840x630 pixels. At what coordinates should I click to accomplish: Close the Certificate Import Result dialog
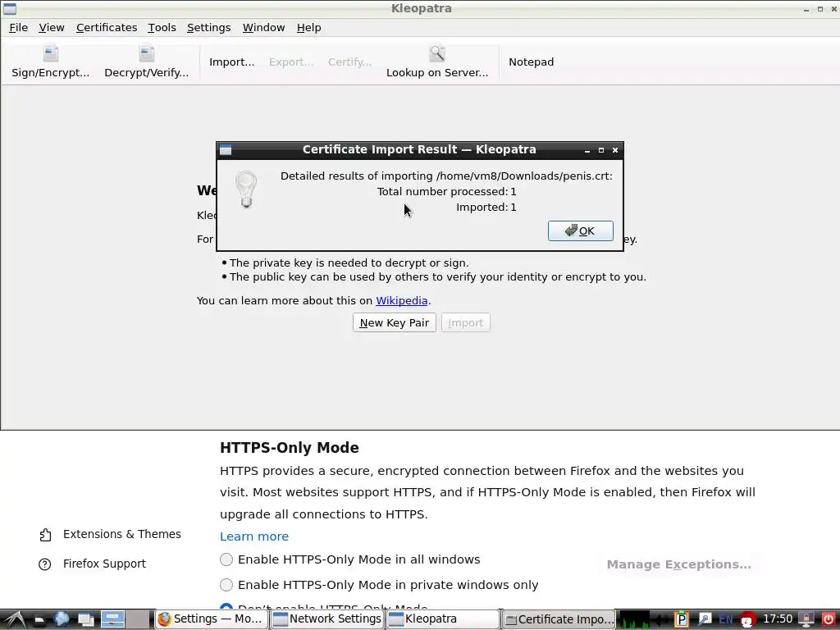pyautogui.click(x=615, y=150)
